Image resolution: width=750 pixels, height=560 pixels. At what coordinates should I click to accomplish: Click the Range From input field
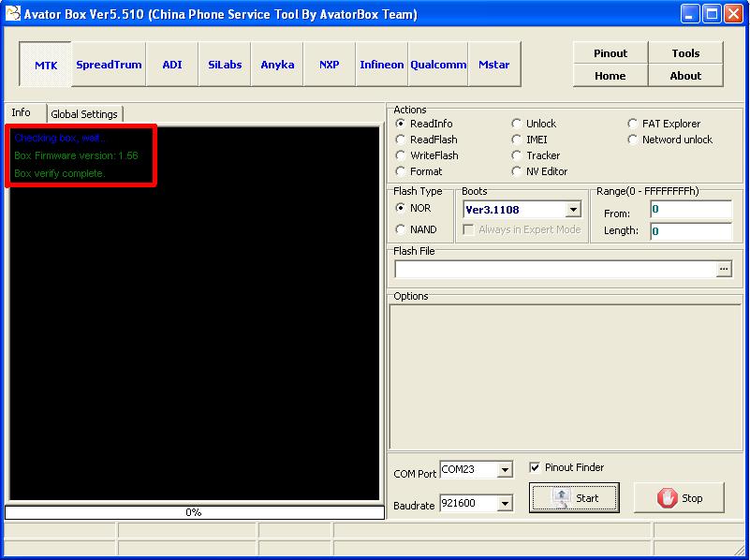tap(691, 209)
